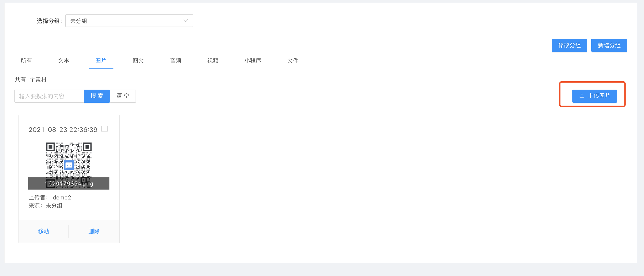This screenshot has width=644, height=276.
Task: Click the 移动 link on image card
Action: [x=44, y=231]
